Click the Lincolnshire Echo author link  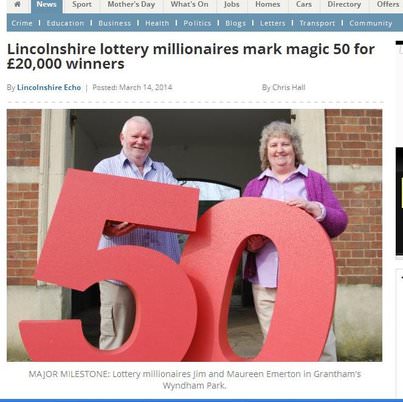(49, 88)
